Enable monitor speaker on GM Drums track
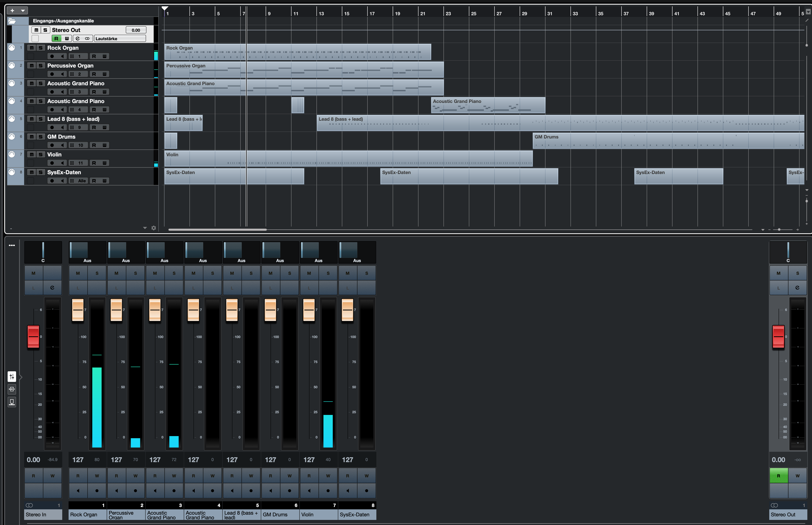 [62, 145]
